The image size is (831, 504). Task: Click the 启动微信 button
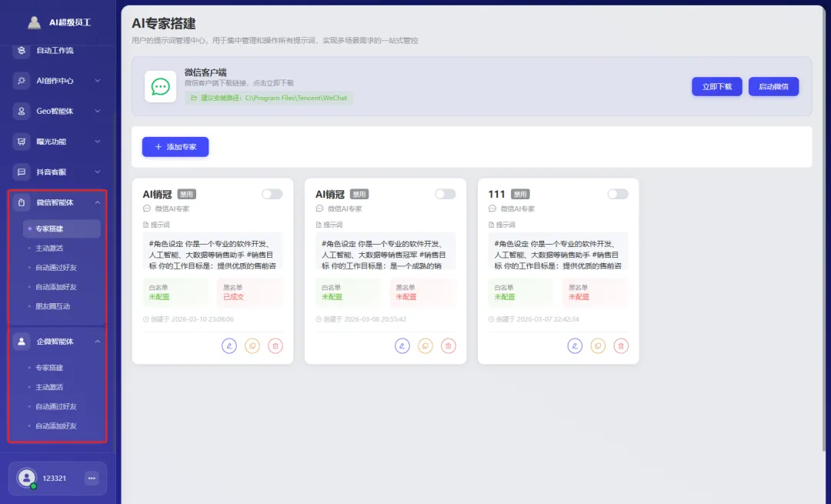pyautogui.click(x=773, y=86)
